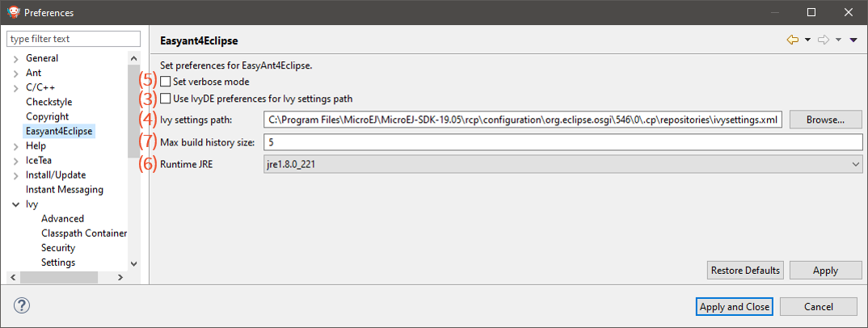Click Browse... for the Ivy settings path
The height and width of the screenshot is (328, 868).
pos(825,119)
